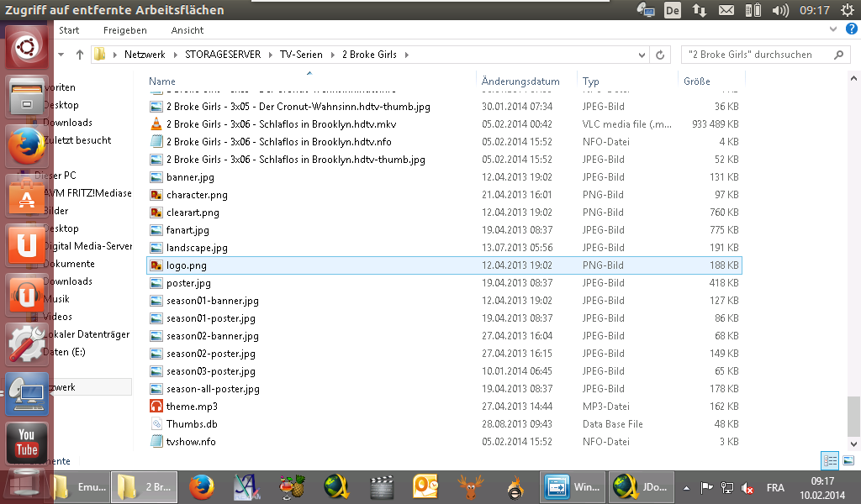The image size is (861, 504).
Task: Select the remote desktop dock icon
Action: pos(26,393)
